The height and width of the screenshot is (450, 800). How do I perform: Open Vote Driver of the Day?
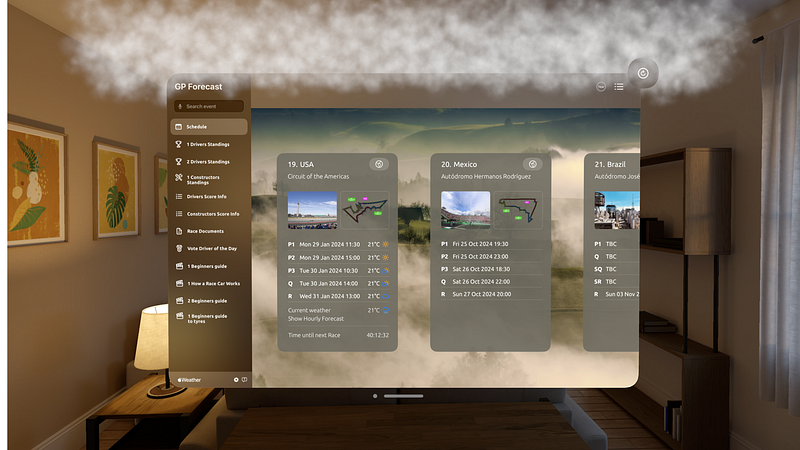(x=209, y=248)
